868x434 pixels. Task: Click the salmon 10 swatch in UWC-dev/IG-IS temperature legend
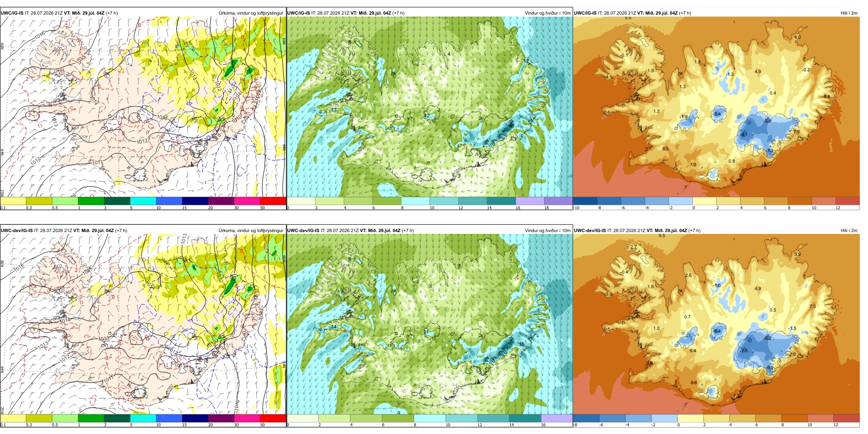(x=820, y=418)
